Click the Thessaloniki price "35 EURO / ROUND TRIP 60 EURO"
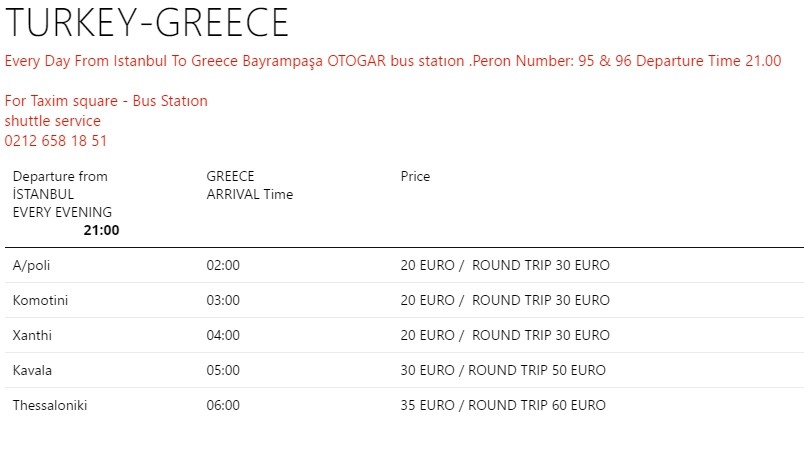The image size is (804, 450). click(x=502, y=405)
